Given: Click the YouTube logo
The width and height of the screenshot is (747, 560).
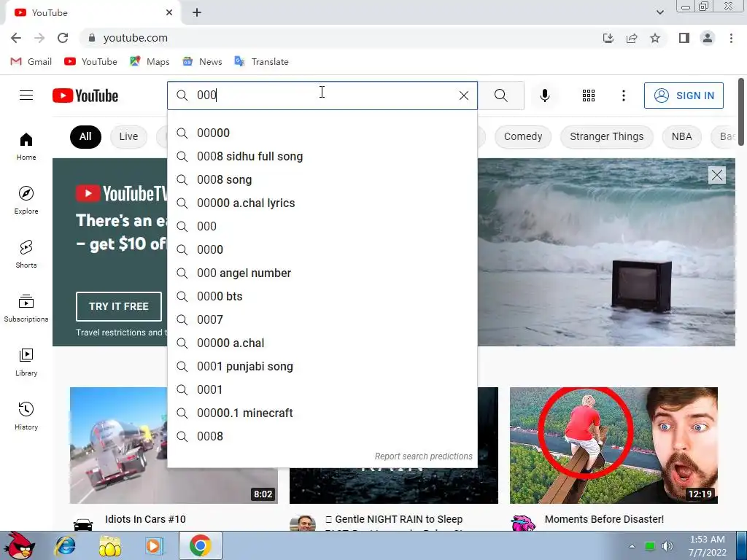Looking at the screenshot, I should coord(85,96).
